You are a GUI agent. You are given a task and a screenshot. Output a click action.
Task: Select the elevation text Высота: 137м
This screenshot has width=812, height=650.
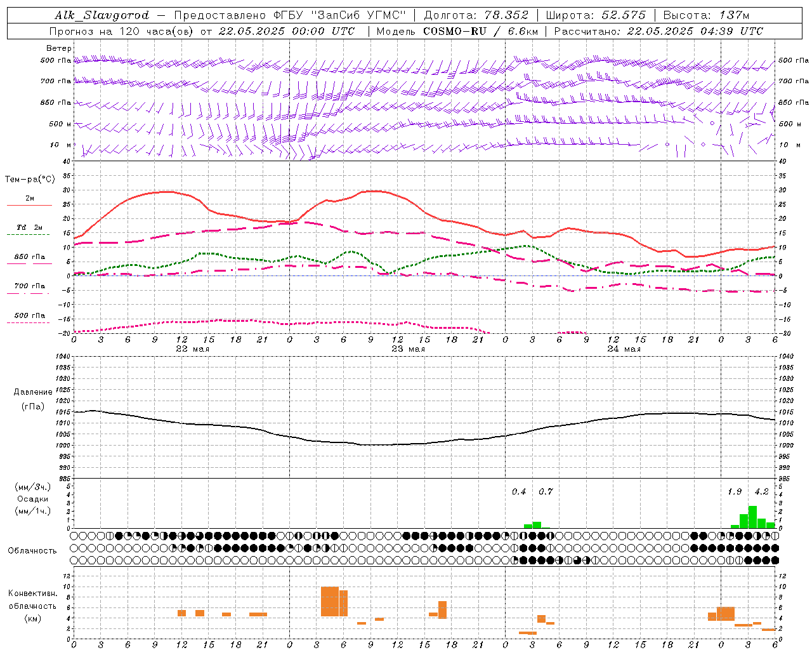[706, 15]
